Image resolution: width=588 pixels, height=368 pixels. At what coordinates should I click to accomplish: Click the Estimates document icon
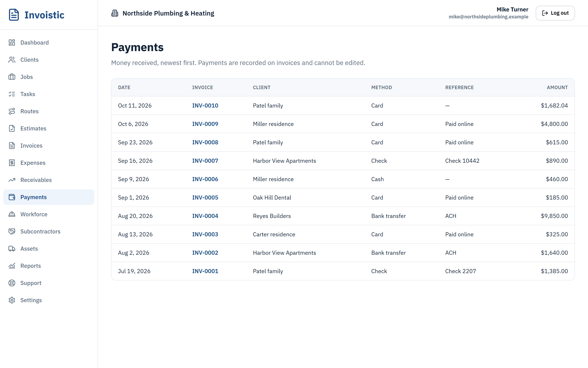click(x=12, y=128)
